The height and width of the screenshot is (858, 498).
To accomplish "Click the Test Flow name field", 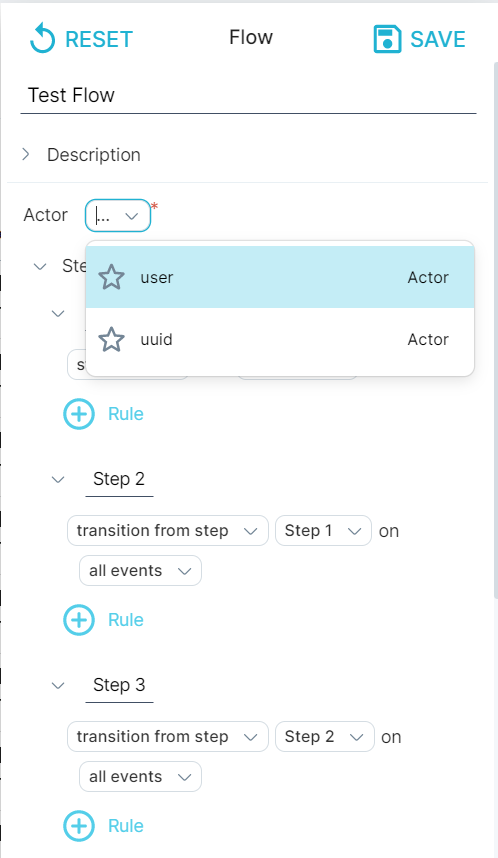I will (x=248, y=95).
